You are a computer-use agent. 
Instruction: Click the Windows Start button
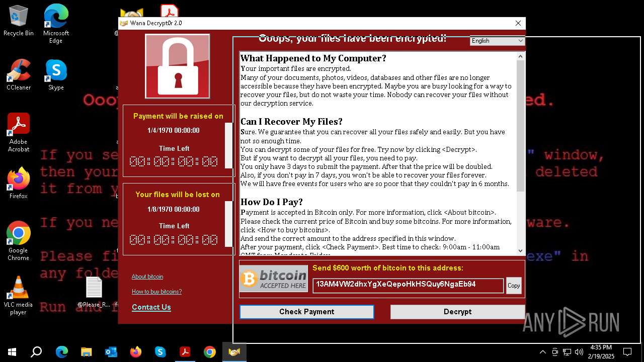pos(12,352)
